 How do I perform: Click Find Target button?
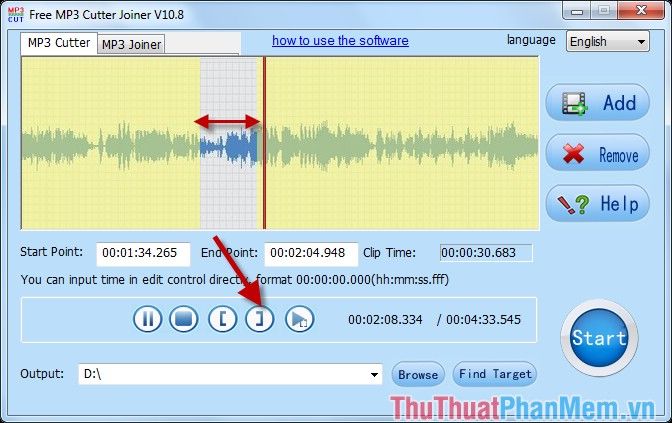click(x=495, y=374)
